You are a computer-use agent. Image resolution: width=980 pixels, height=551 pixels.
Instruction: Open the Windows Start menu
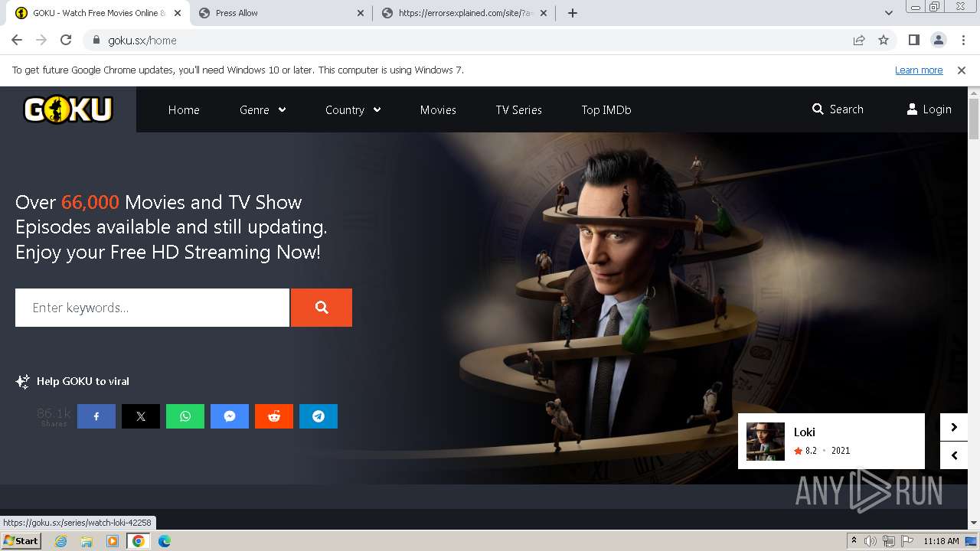[21, 541]
